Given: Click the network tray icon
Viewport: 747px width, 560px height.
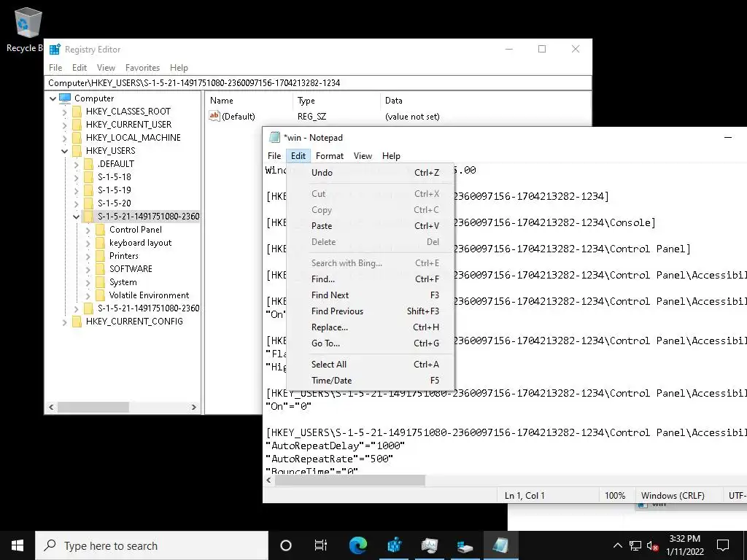Looking at the screenshot, I should click(x=635, y=545).
